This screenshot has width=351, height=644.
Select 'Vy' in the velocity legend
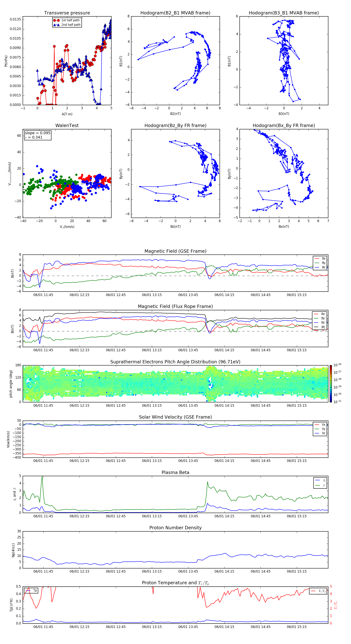pos(320,429)
